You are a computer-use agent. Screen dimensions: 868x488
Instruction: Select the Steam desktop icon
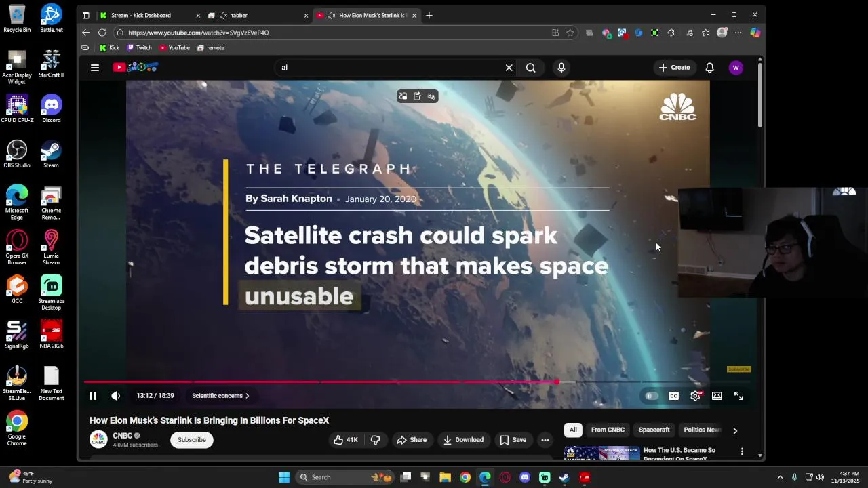tap(51, 154)
